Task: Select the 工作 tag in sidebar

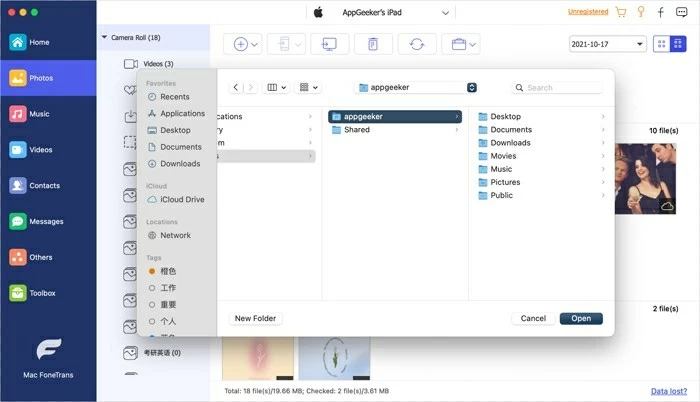Action: (x=168, y=288)
